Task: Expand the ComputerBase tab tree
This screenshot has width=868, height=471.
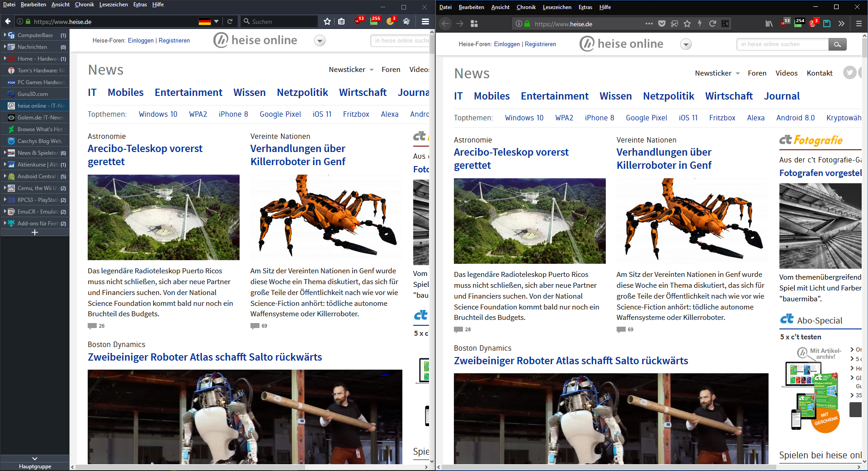Action: [x=5, y=35]
